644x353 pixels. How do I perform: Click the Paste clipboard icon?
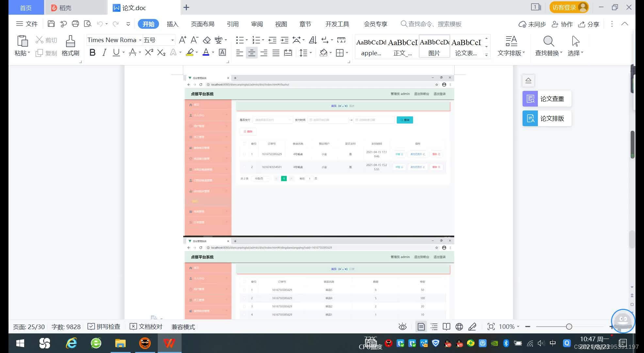[22, 41]
